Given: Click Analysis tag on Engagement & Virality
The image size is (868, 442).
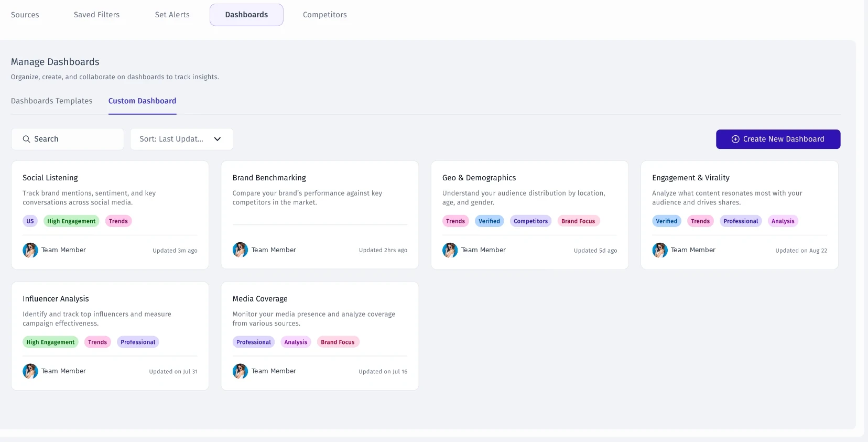Looking at the screenshot, I should coord(783,221).
